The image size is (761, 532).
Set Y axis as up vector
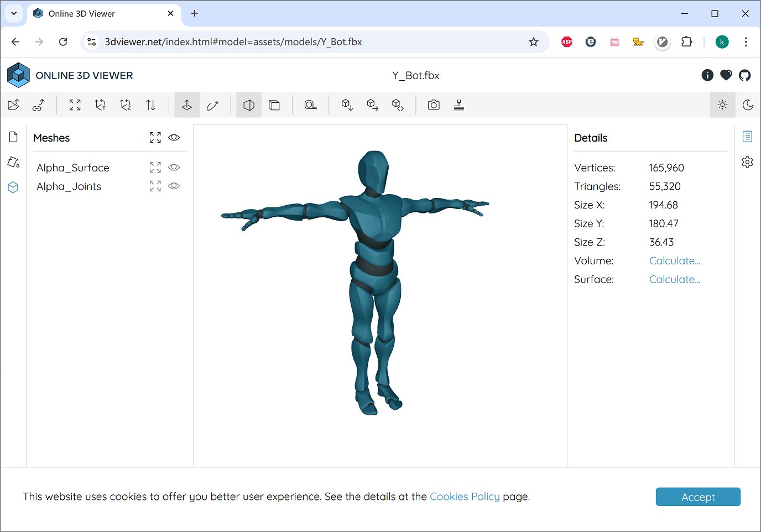click(x=101, y=105)
